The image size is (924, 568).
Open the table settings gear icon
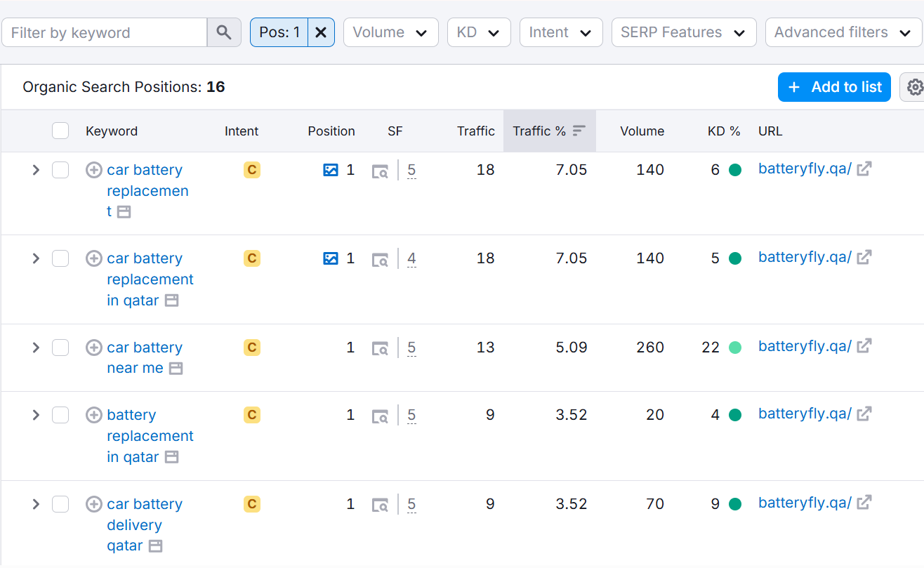tap(913, 86)
